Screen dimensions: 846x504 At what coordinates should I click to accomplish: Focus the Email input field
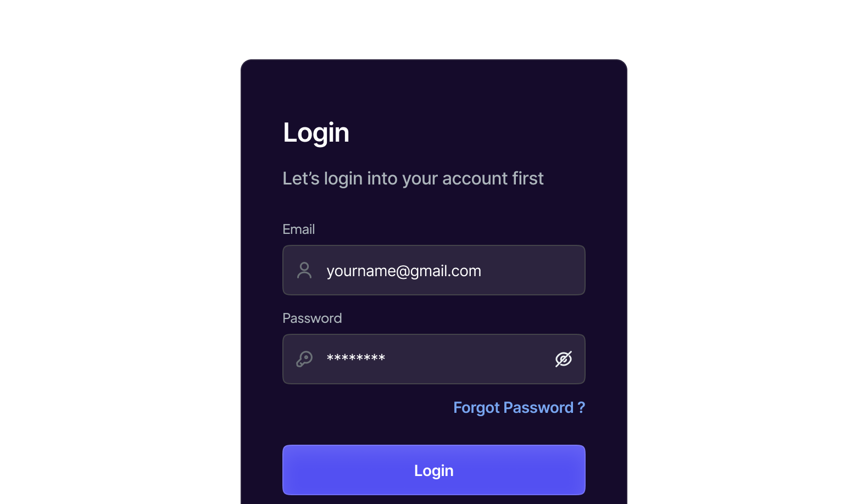pos(434,270)
